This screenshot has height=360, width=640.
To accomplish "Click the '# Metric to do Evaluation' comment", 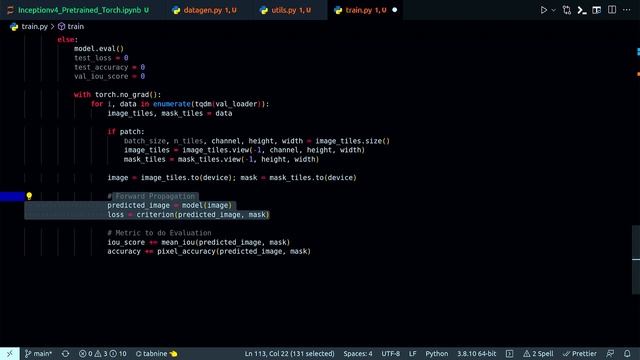I will click(159, 233).
